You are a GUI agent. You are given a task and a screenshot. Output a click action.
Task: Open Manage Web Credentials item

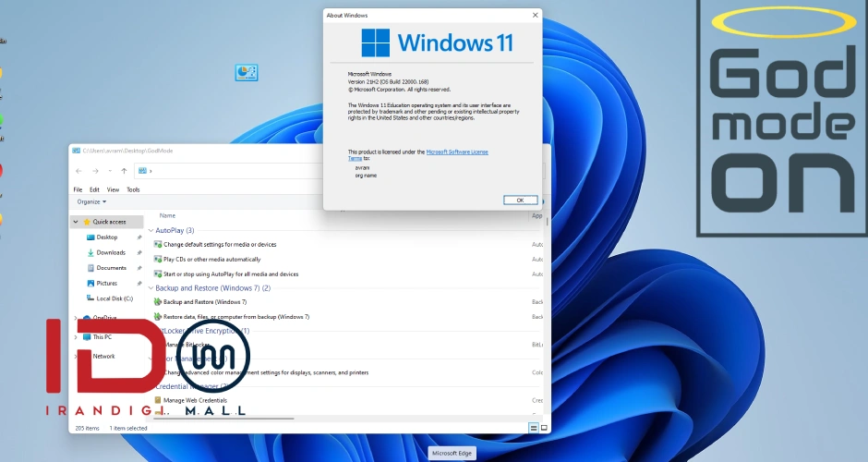pyautogui.click(x=195, y=400)
